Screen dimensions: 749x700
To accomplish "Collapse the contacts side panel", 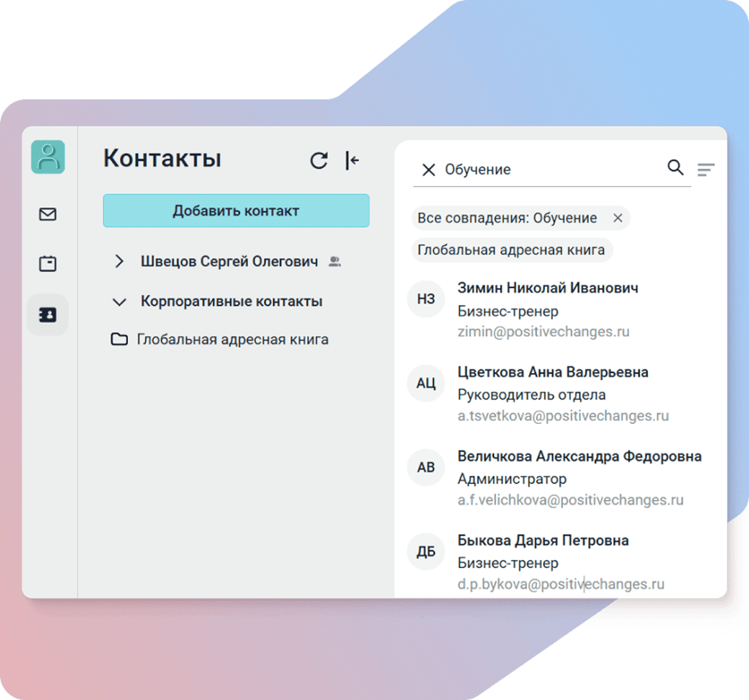I will (352, 160).
